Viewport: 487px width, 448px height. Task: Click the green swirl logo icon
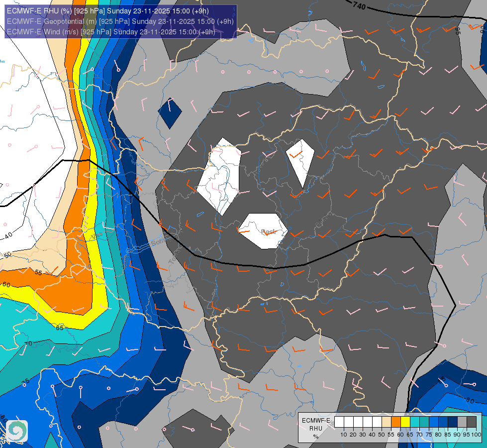pos(17,431)
